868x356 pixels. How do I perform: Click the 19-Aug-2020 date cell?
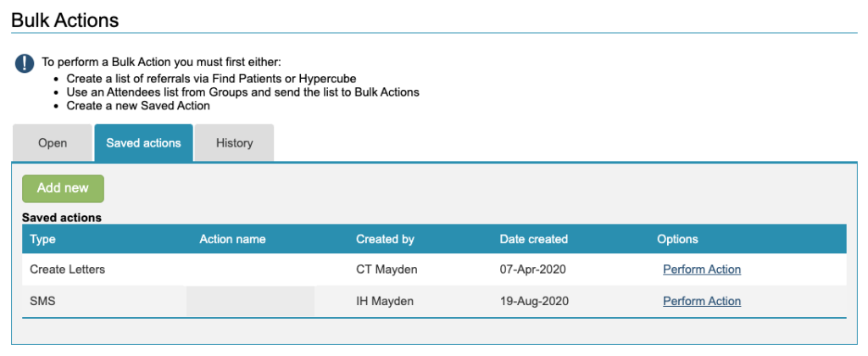pyautogui.click(x=534, y=301)
